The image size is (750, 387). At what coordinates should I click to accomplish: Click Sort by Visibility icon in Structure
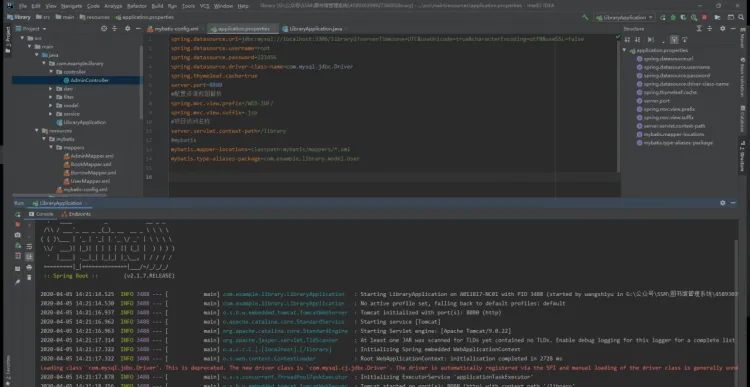point(627,40)
